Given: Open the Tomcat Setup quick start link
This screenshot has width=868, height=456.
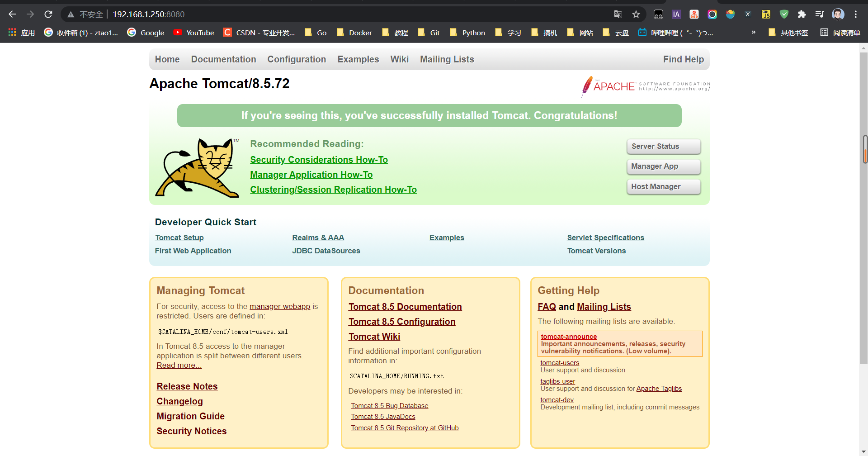Looking at the screenshot, I should click(179, 237).
